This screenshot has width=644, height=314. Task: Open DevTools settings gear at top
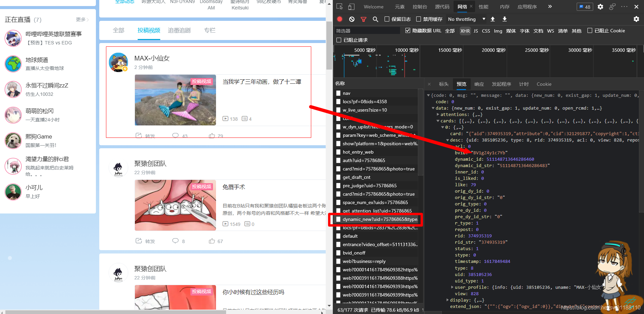click(600, 6)
